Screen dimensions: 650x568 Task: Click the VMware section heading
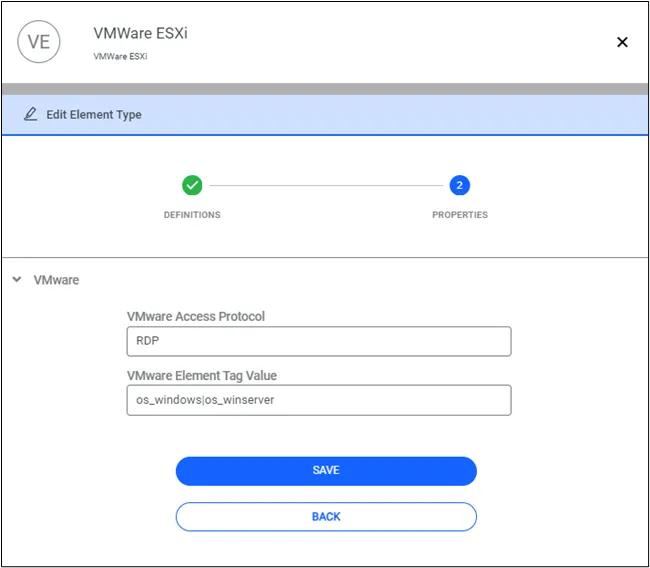56,280
